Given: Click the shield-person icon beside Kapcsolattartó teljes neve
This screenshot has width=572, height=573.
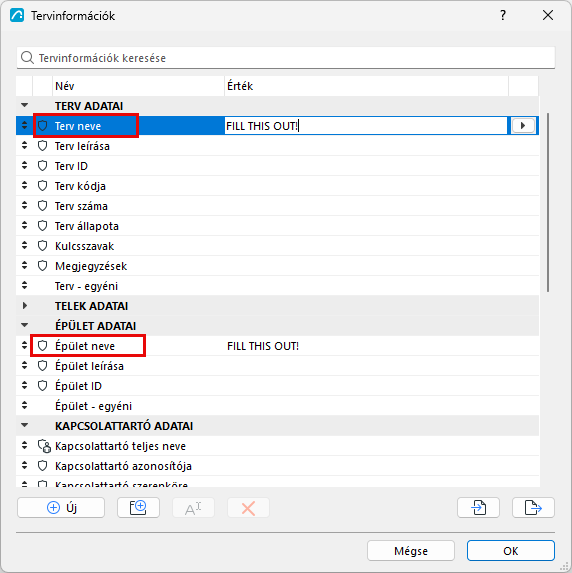Looking at the screenshot, I should coord(44,446).
